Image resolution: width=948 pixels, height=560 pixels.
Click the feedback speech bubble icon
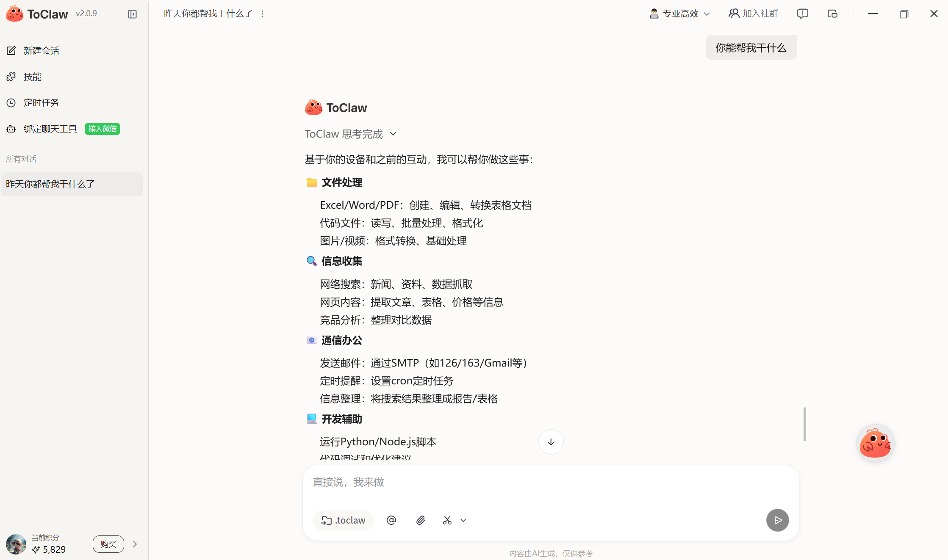(x=802, y=14)
